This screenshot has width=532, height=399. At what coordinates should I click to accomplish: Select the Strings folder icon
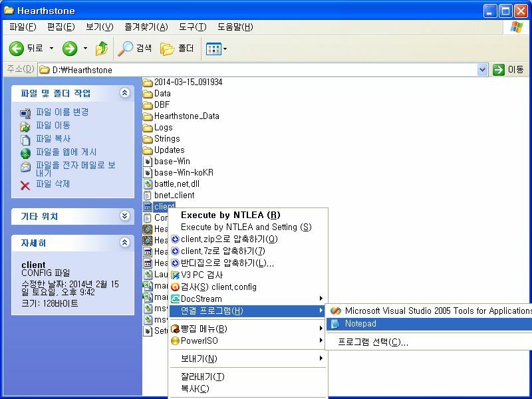coord(148,139)
